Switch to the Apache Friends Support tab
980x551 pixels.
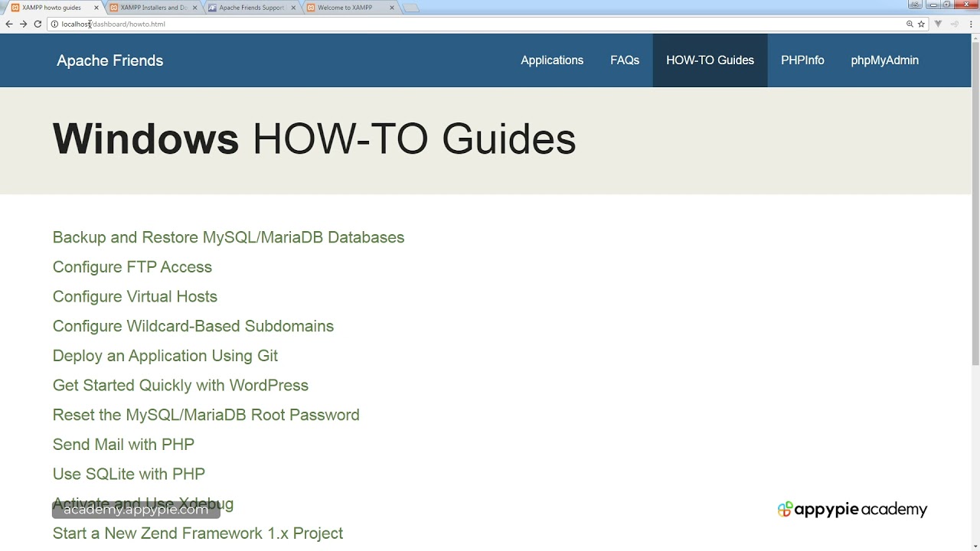click(x=251, y=8)
